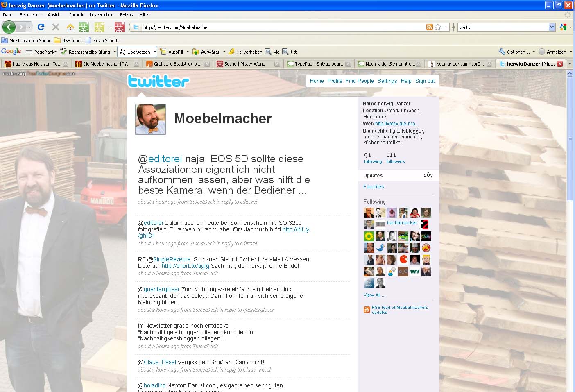Open Optionen wrench settings on Google toolbar

(x=514, y=52)
